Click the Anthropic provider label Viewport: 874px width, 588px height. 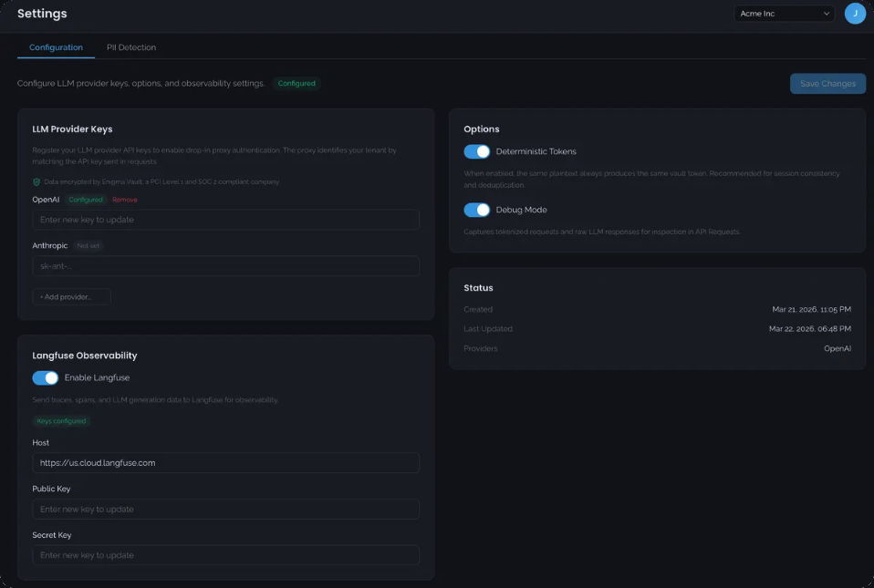point(49,245)
